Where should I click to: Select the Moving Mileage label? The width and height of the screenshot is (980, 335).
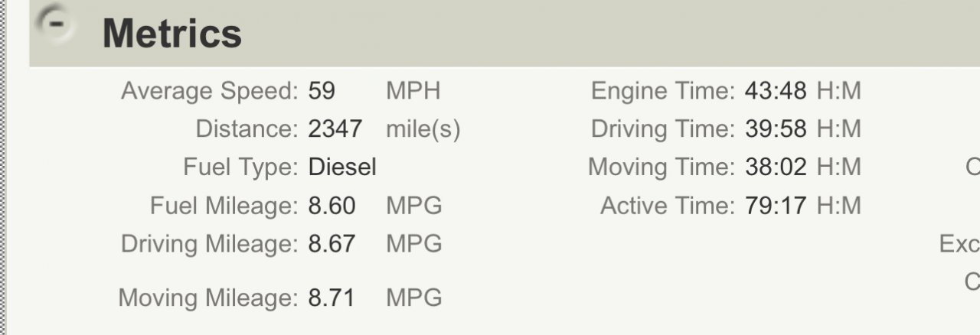(208, 298)
